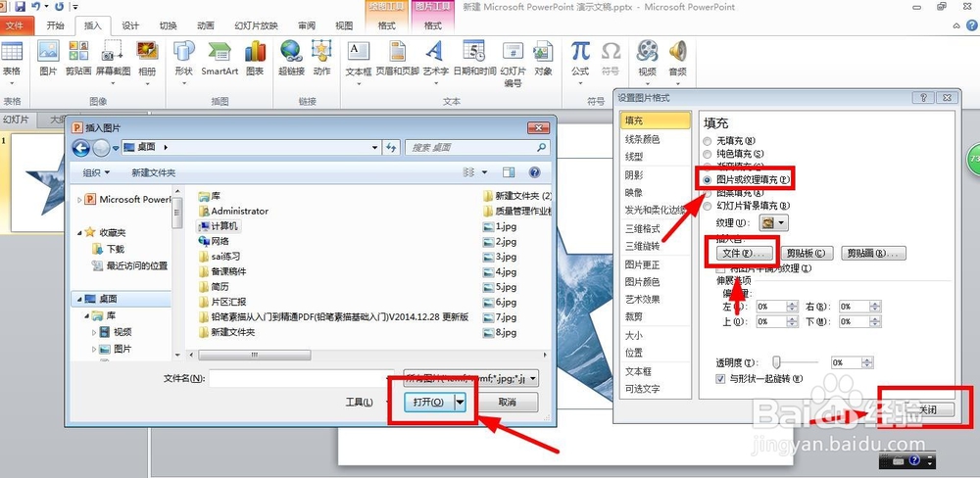980x478 pixels.
Task: Open the 组织 organize dropdown
Action: coord(97,172)
